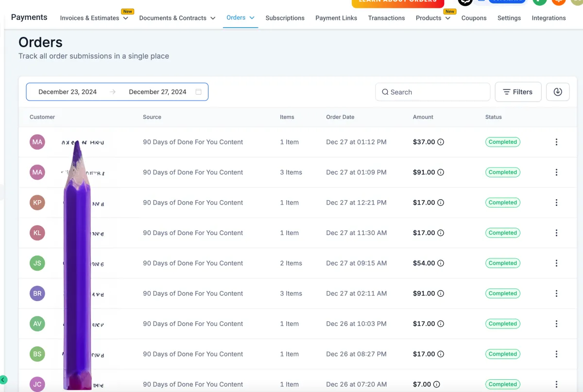Click the 'Dec 26 at 07:20 AM' order date
The image size is (583, 392).
pos(357,384)
